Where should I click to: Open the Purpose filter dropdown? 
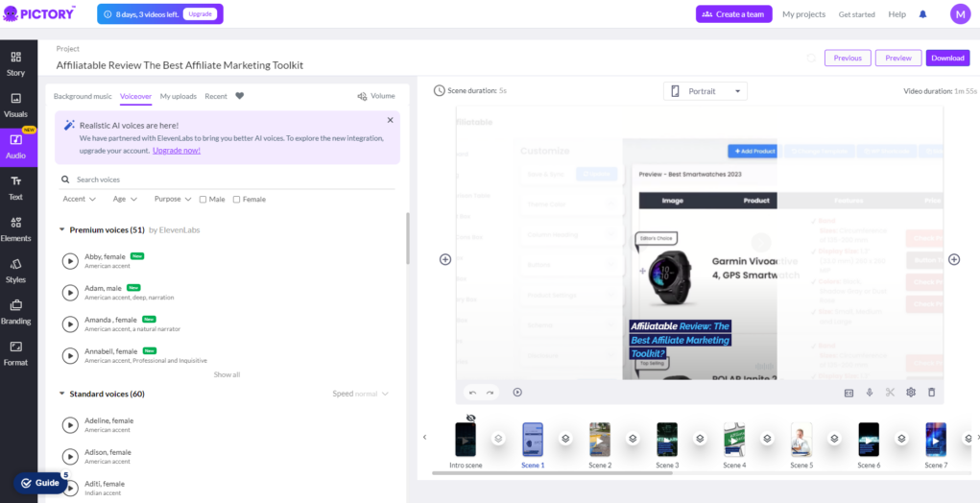click(x=173, y=200)
